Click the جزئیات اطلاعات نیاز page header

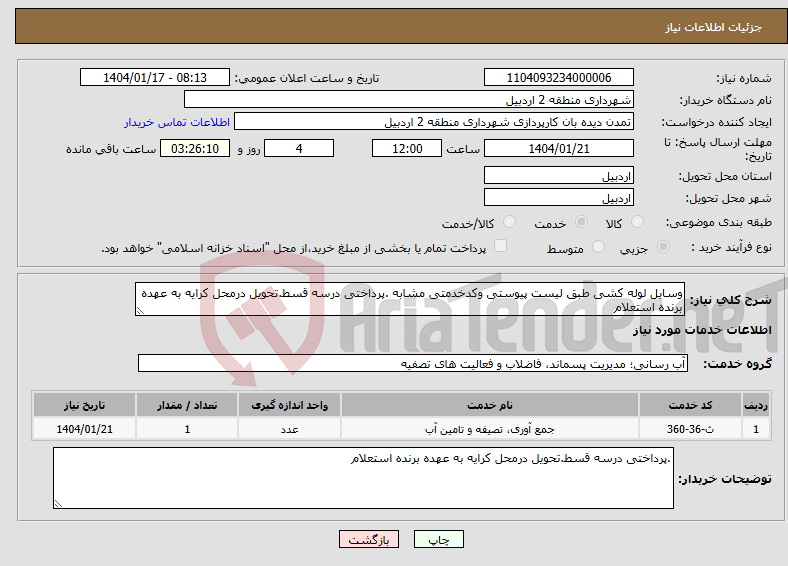coord(714,27)
